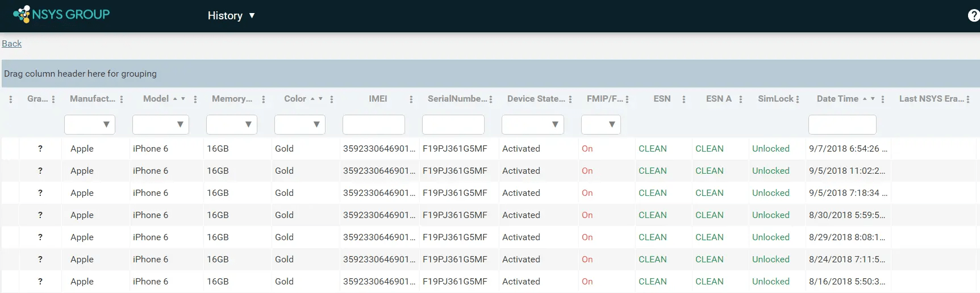Open the Color column options menu
The height and width of the screenshot is (293, 980).
pos(332,99)
